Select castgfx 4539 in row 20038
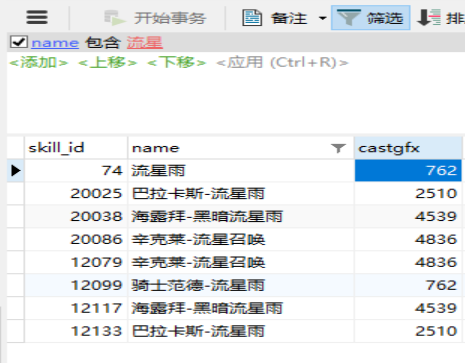Viewport: 465px width, 363px height. pyautogui.click(x=408, y=217)
